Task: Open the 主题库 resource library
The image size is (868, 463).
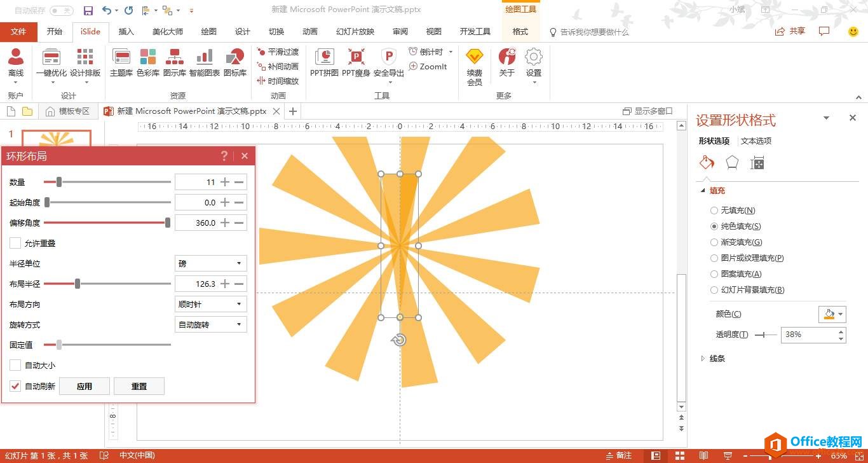Action: 121,62
